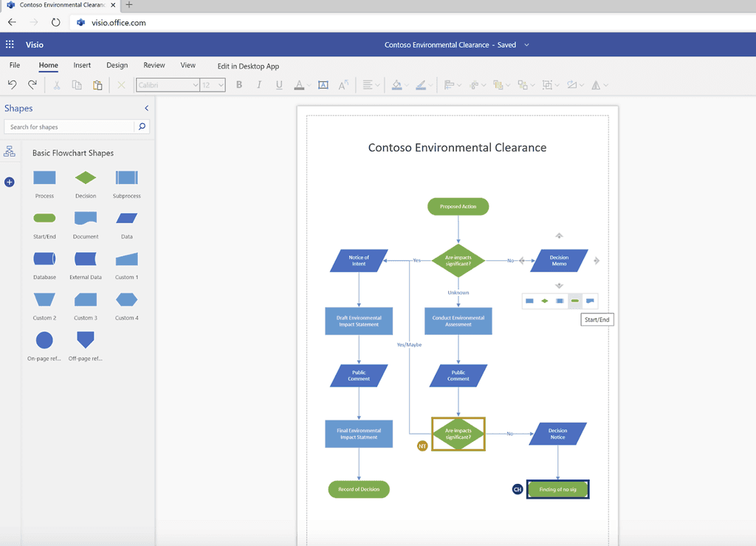756x546 pixels.
Task: Click the shape search magnifier button
Action: point(142,126)
